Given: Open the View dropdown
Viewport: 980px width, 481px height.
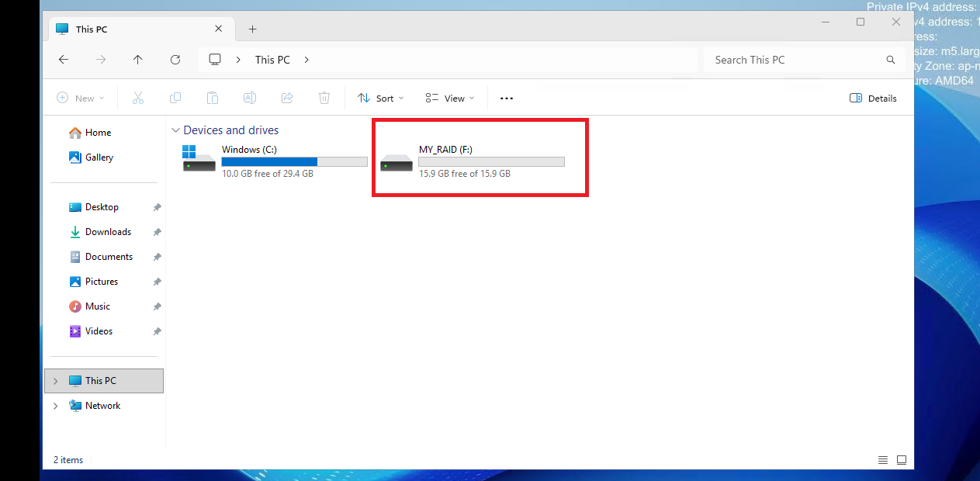Looking at the screenshot, I should click(450, 99).
